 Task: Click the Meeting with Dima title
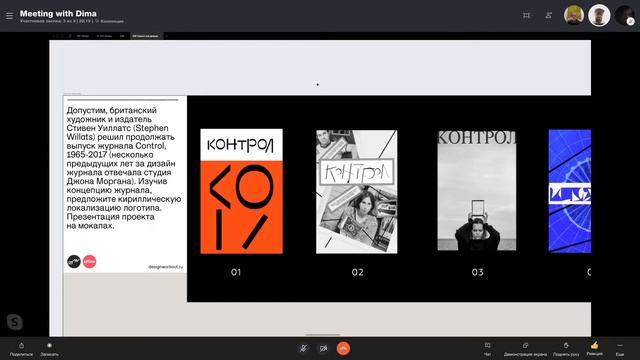click(x=58, y=13)
